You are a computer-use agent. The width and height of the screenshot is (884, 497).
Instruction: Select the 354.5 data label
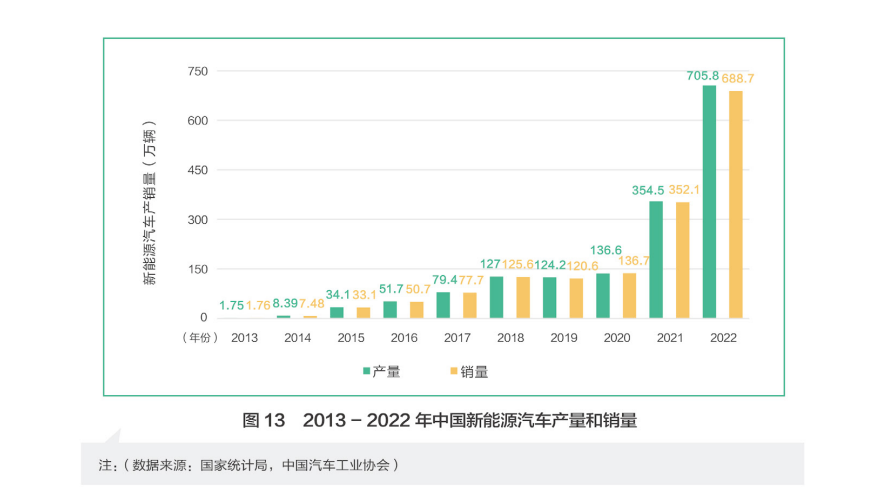(648, 190)
